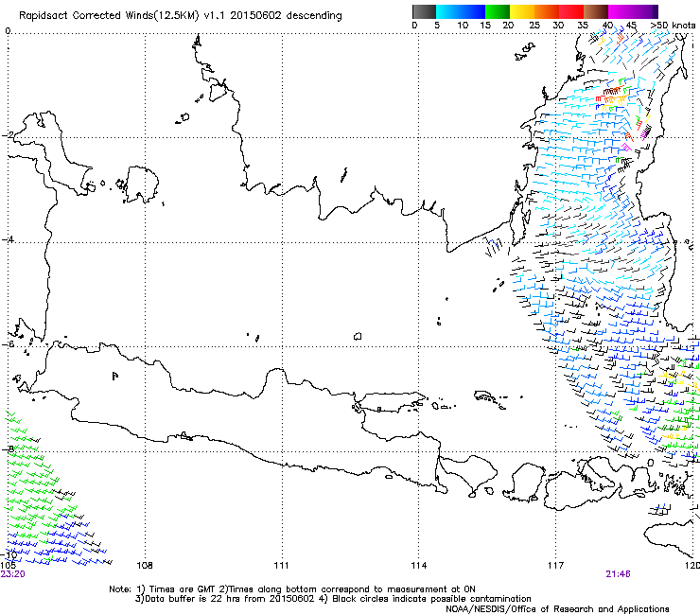Click the purple time stamp '23:20'
The height and width of the screenshot is (615, 700).
coord(13,574)
